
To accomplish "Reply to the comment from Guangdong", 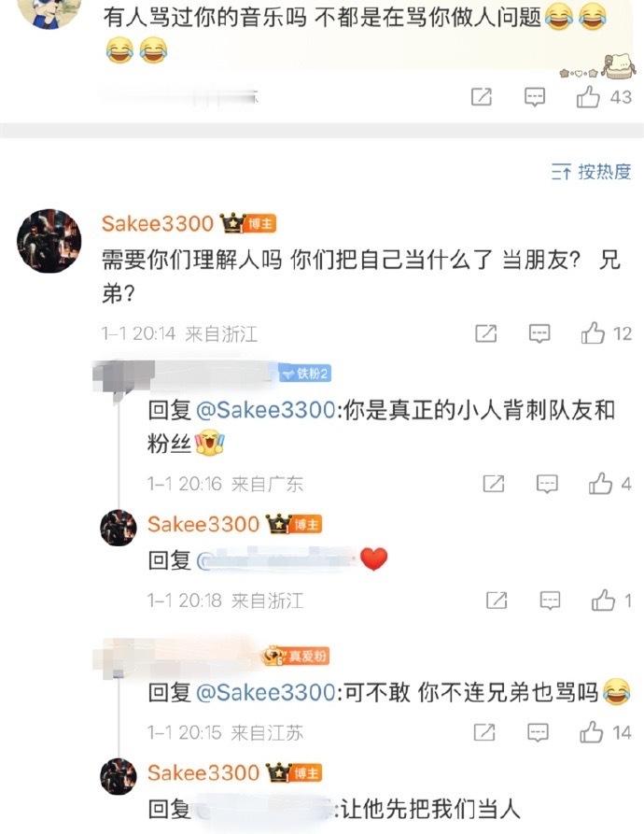I will click(547, 484).
